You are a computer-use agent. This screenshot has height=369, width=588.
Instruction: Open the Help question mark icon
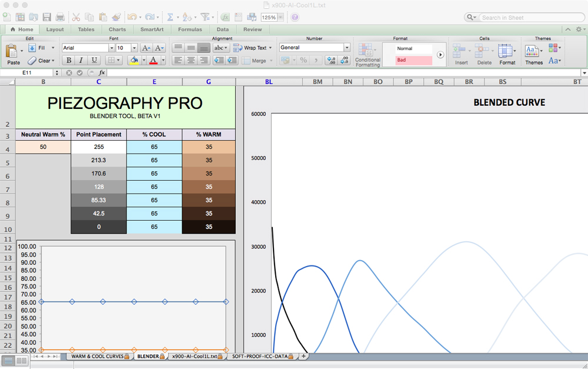coord(295,18)
